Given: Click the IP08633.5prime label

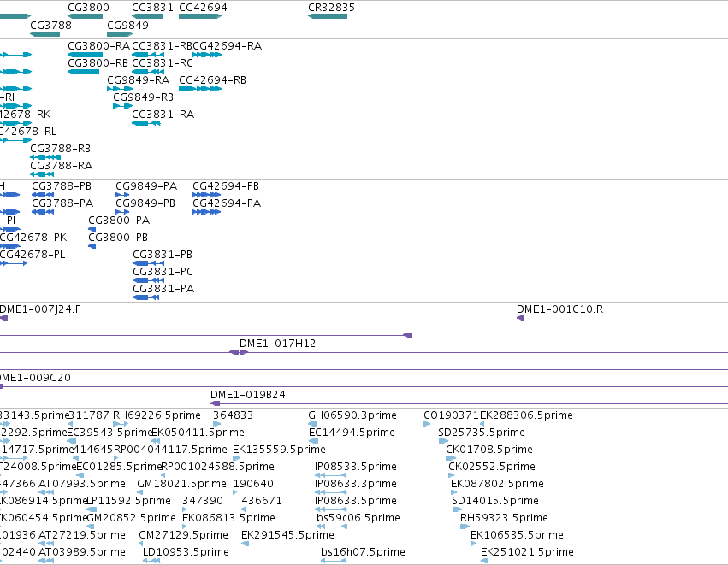Looking at the screenshot, I should (x=356, y=501).
